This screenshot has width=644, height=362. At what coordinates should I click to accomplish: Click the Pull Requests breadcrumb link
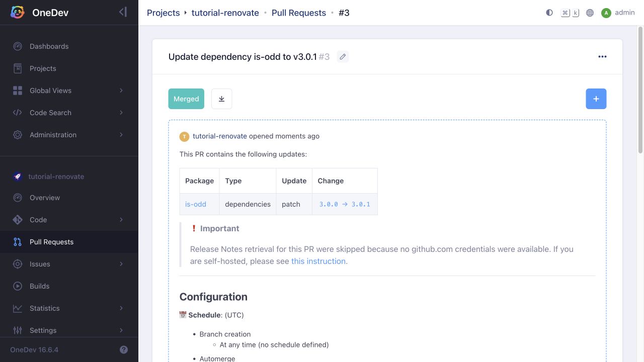click(x=299, y=13)
